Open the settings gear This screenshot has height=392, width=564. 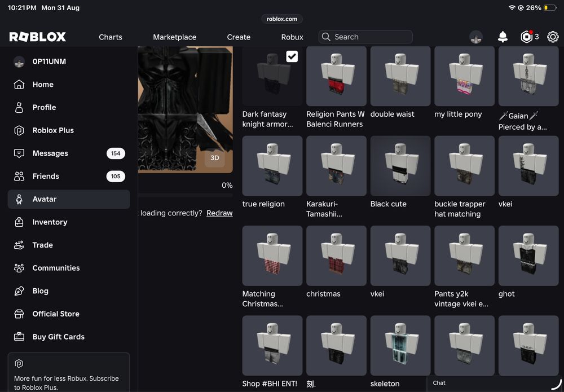click(x=553, y=37)
